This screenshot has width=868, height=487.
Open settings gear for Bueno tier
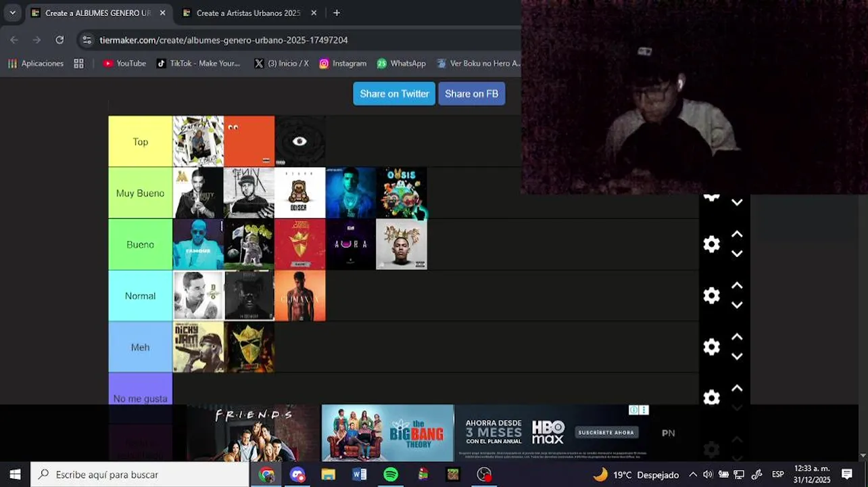[x=711, y=244]
